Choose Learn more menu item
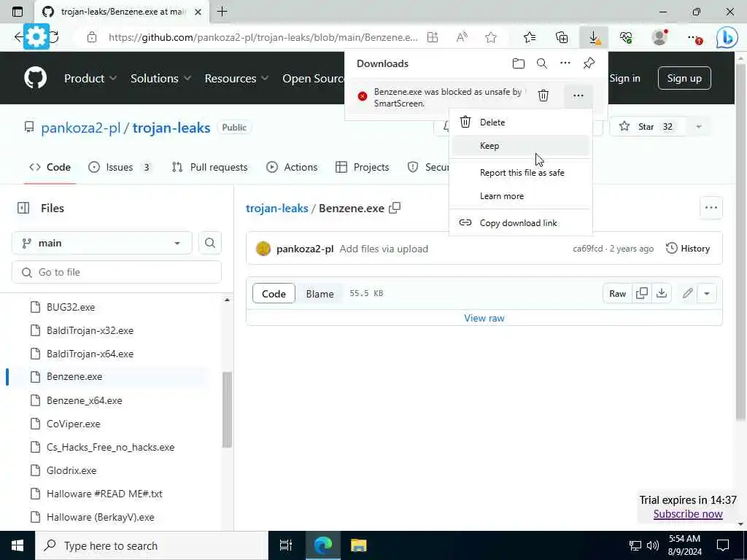Viewport: 747px width, 560px height. (520, 196)
